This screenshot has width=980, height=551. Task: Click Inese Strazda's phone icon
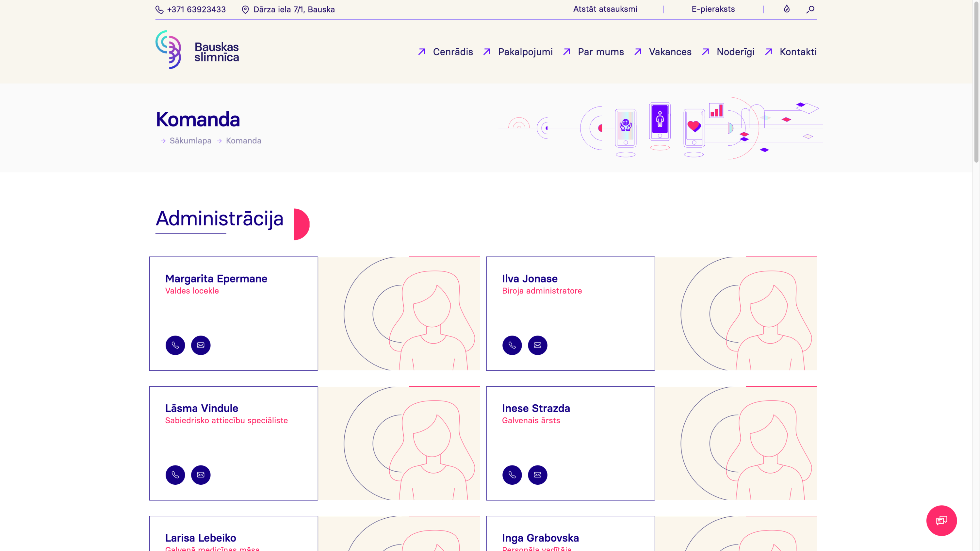(512, 475)
